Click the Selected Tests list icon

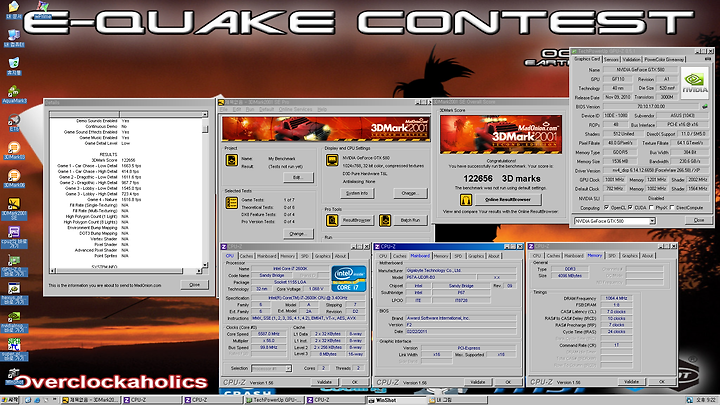click(x=231, y=202)
